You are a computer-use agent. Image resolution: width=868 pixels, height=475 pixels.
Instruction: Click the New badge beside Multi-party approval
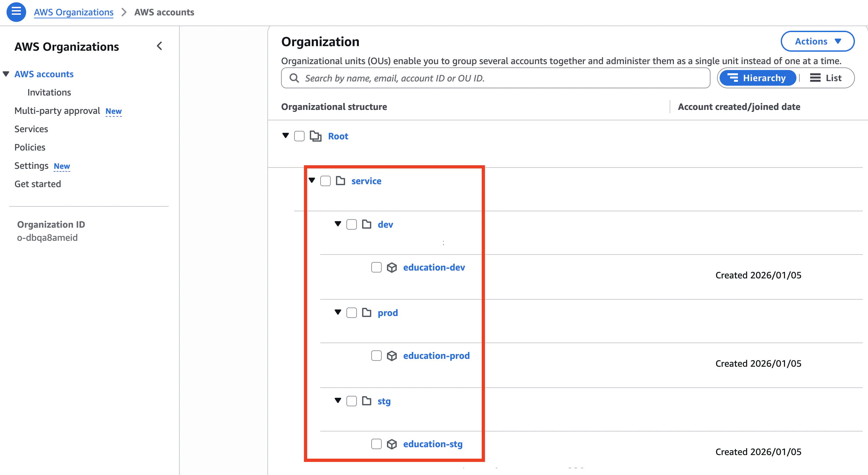coord(113,111)
